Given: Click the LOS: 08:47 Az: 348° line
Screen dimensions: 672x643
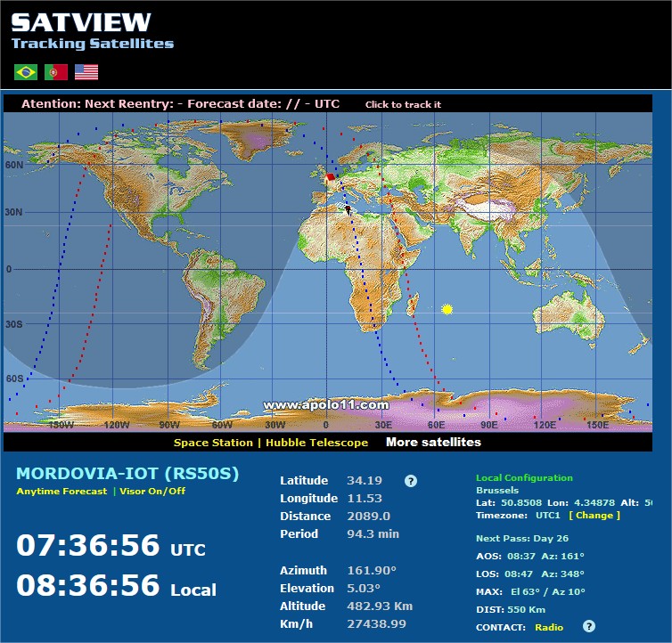Looking at the screenshot, I should [530, 574].
